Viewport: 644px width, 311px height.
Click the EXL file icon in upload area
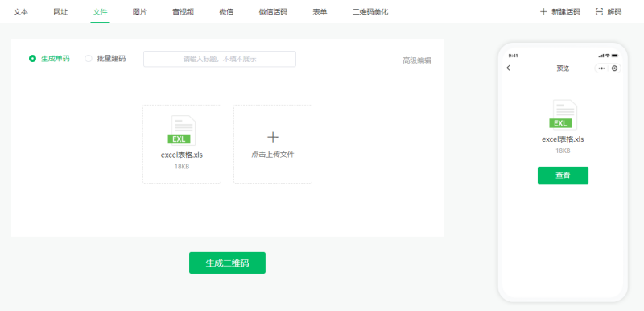(x=182, y=131)
